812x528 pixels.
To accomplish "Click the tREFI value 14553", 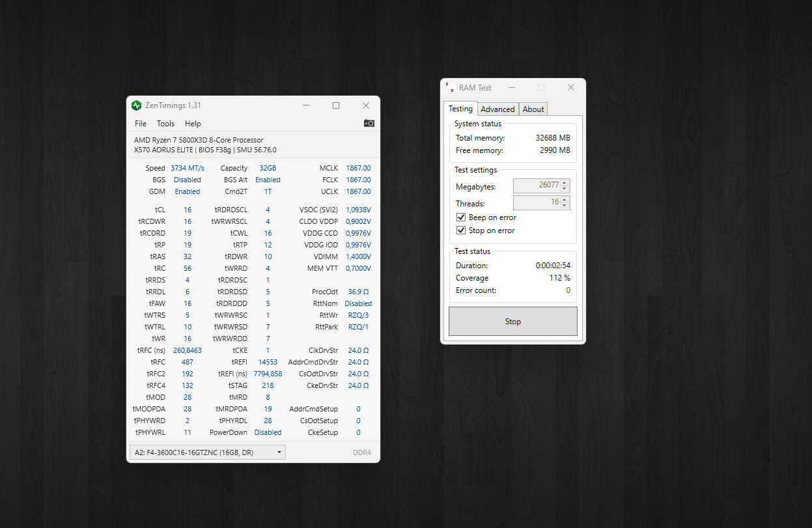I will [x=268, y=362].
